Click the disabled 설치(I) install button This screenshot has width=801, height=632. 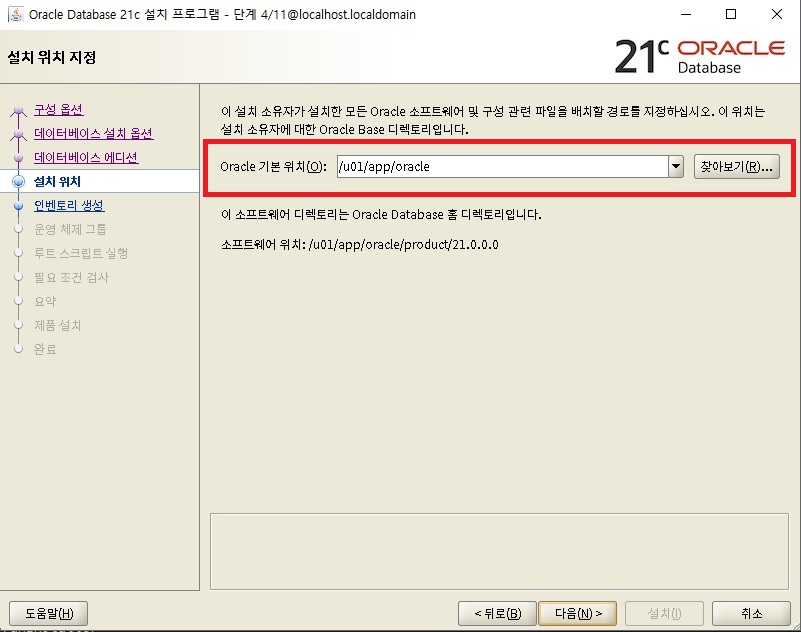pyautogui.click(x=664, y=613)
